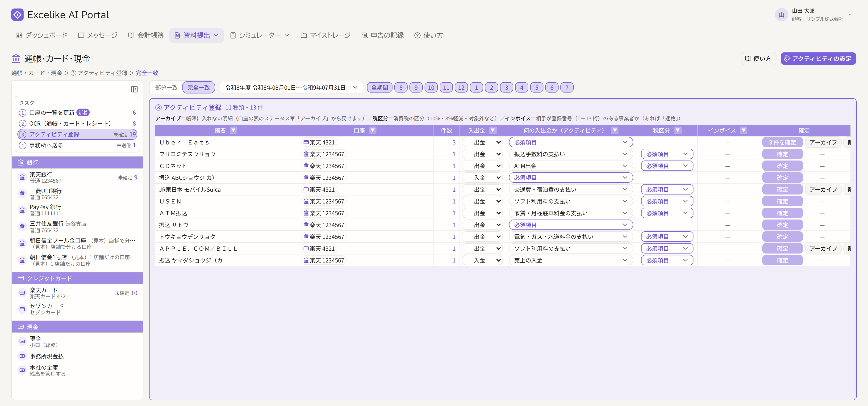Click the 3 件を確定 button
Viewport: 868px width, 406px height.
click(782, 142)
